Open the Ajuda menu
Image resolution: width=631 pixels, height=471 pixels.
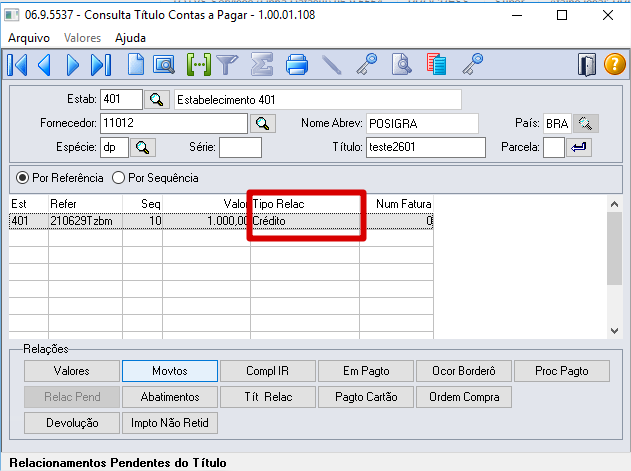pyautogui.click(x=130, y=38)
